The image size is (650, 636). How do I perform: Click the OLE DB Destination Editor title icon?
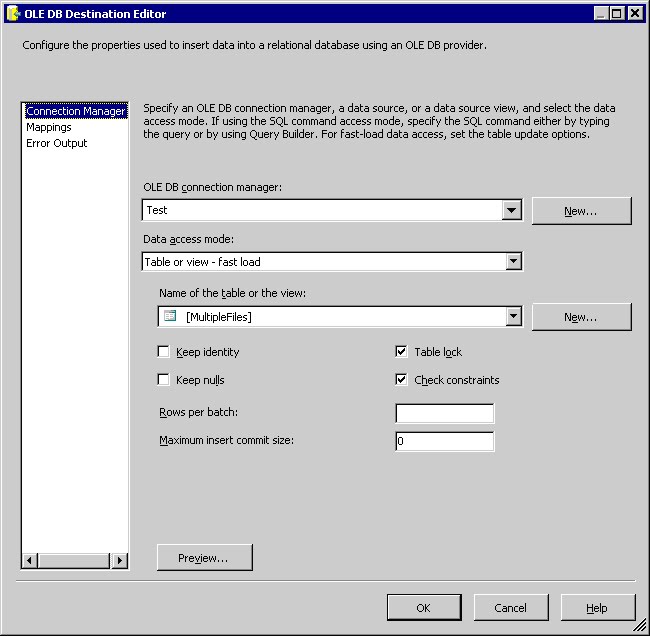click(13, 14)
